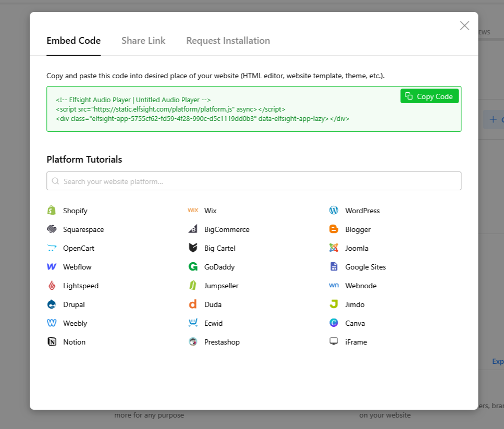Open the Webflow tutorial link

click(77, 267)
